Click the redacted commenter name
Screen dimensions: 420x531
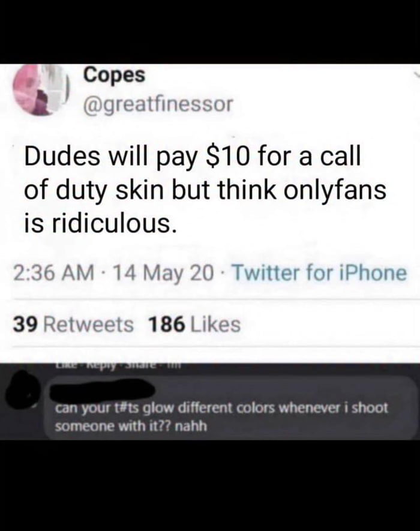(x=103, y=390)
